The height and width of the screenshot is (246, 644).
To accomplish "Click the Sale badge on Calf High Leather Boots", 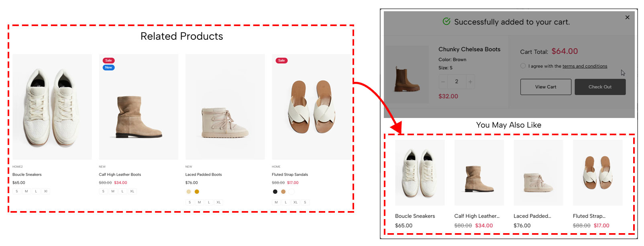I will [x=108, y=60].
